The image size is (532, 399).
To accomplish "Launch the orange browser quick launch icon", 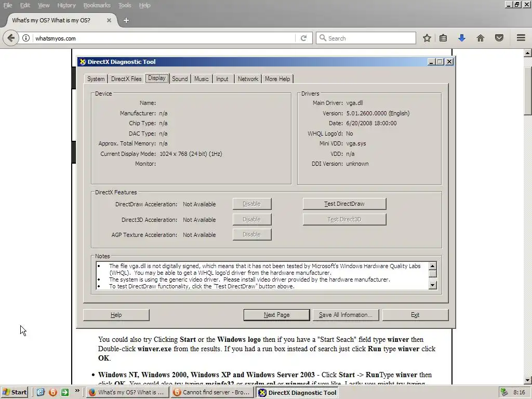I will pos(52,392).
